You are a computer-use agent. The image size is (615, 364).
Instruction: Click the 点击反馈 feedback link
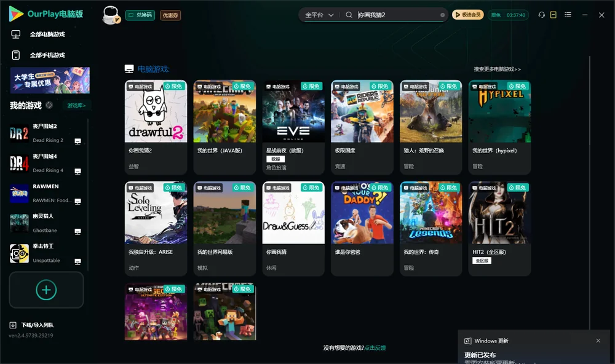pos(375,347)
